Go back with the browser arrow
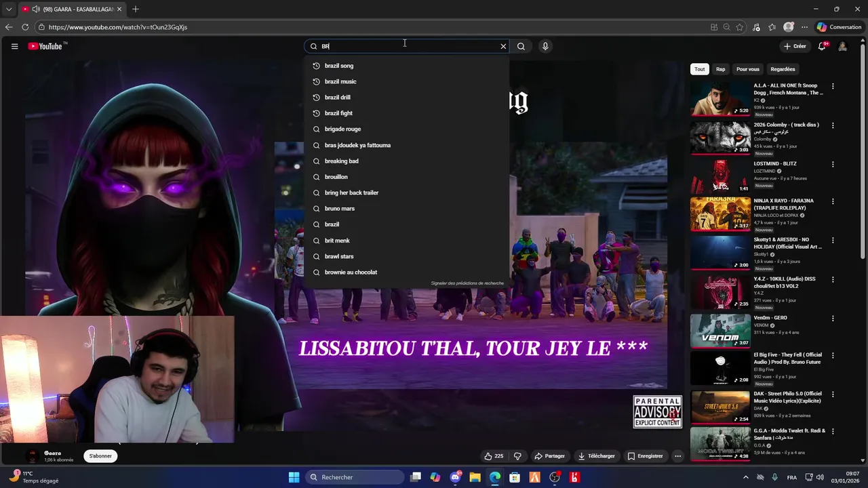This screenshot has height=488, width=868. pyautogui.click(x=9, y=27)
